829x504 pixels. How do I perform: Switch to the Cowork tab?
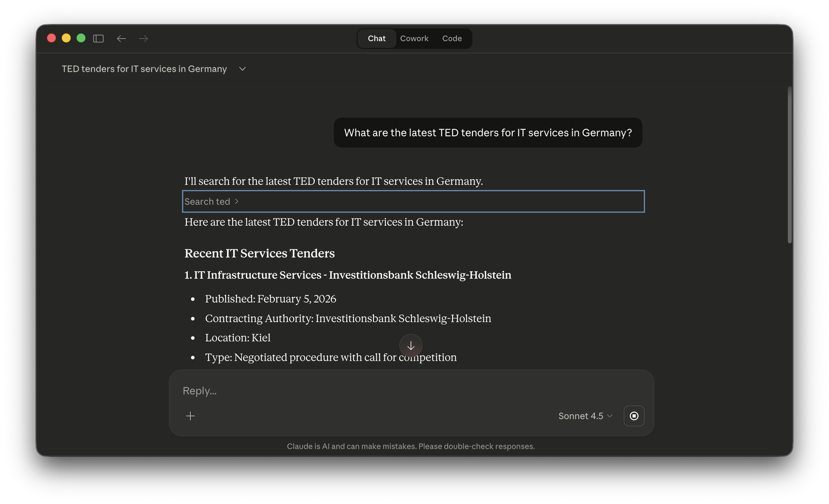click(414, 38)
